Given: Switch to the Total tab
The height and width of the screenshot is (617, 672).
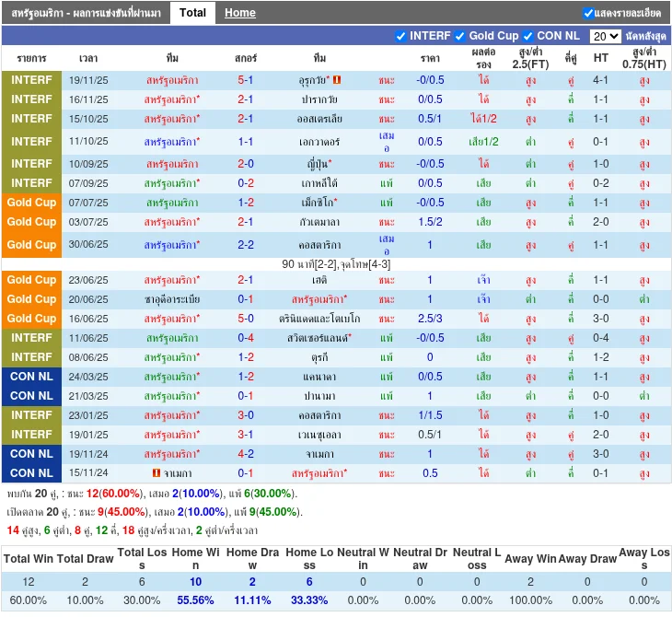Looking at the screenshot, I should (192, 13).
